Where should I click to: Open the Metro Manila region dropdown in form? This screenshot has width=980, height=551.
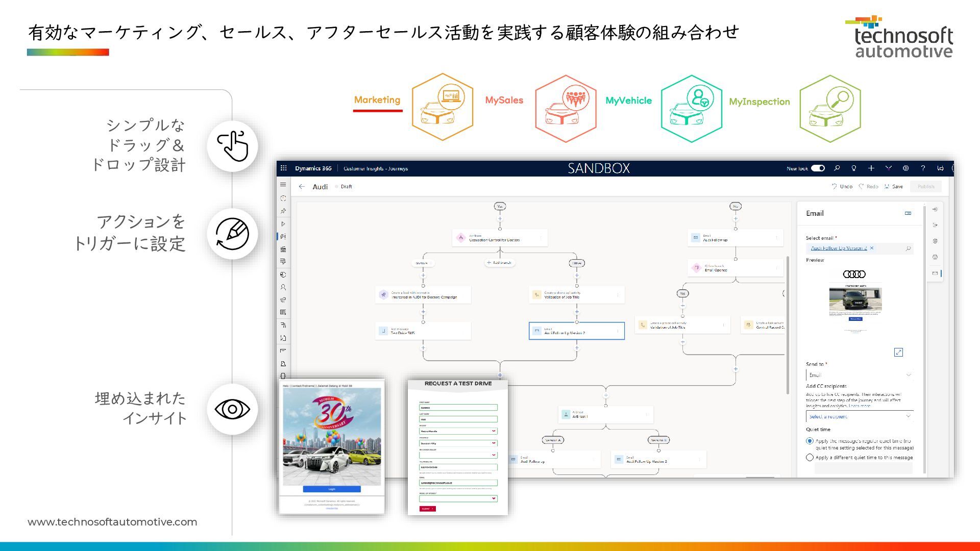pyautogui.click(x=458, y=431)
